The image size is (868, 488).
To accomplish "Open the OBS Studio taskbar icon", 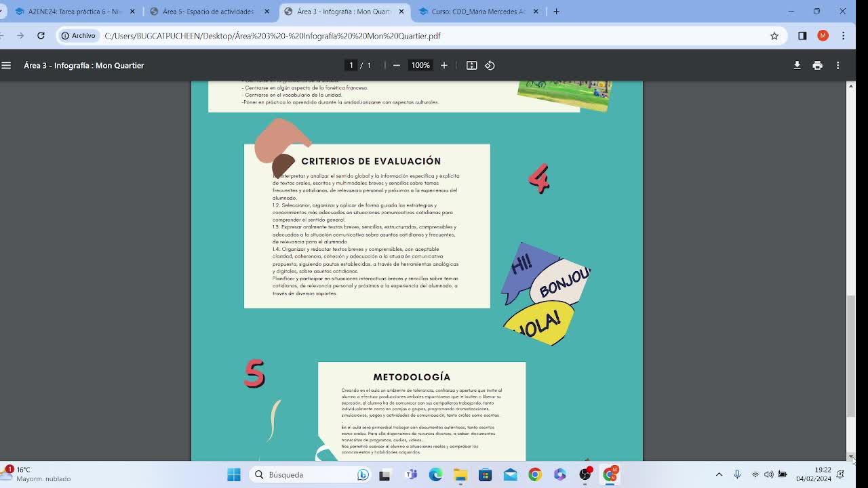I will (x=585, y=474).
